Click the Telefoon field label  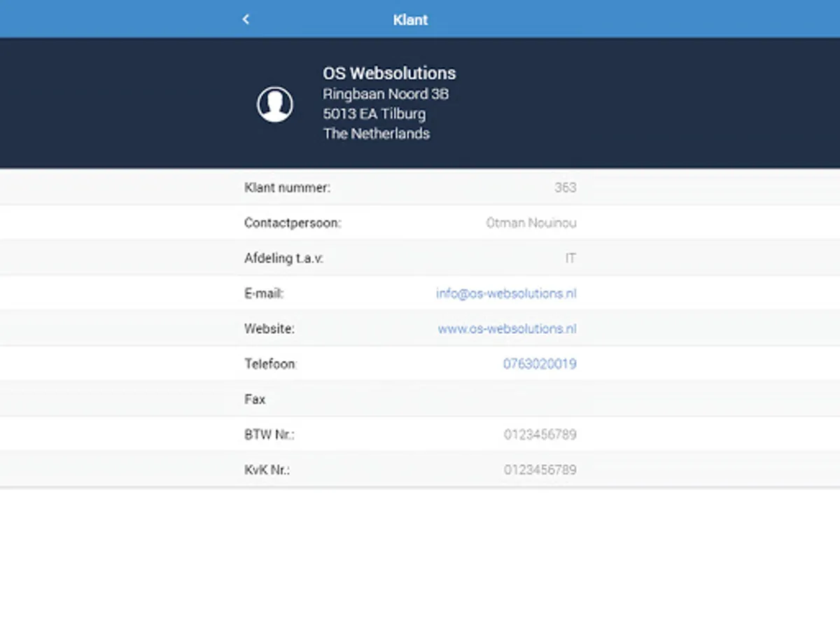point(270,364)
